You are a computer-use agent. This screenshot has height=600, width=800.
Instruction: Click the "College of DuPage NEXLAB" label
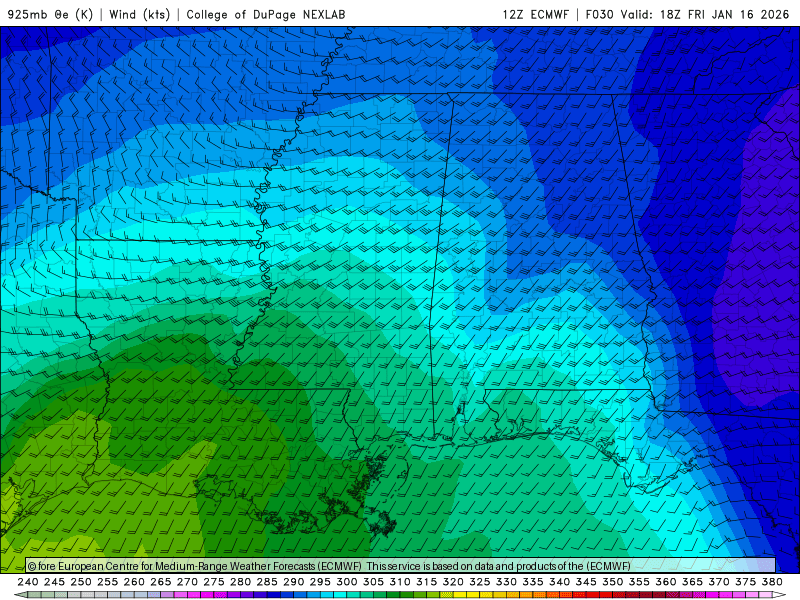(x=266, y=14)
